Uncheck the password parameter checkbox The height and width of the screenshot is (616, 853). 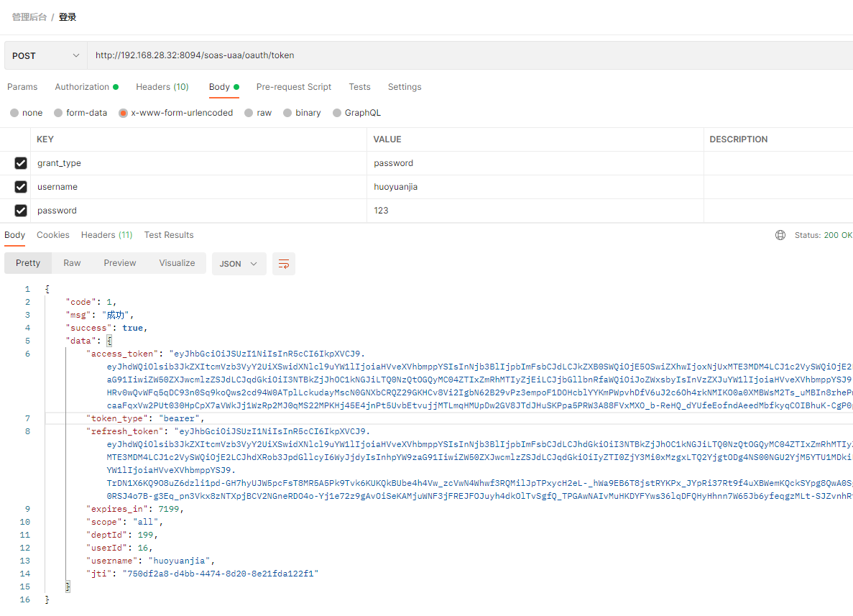pos(21,211)
